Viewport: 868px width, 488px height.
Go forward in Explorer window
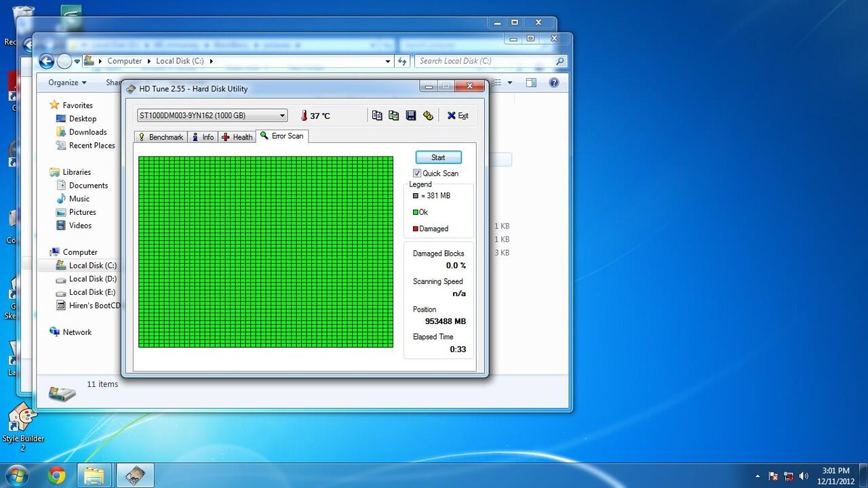[64, 62]
